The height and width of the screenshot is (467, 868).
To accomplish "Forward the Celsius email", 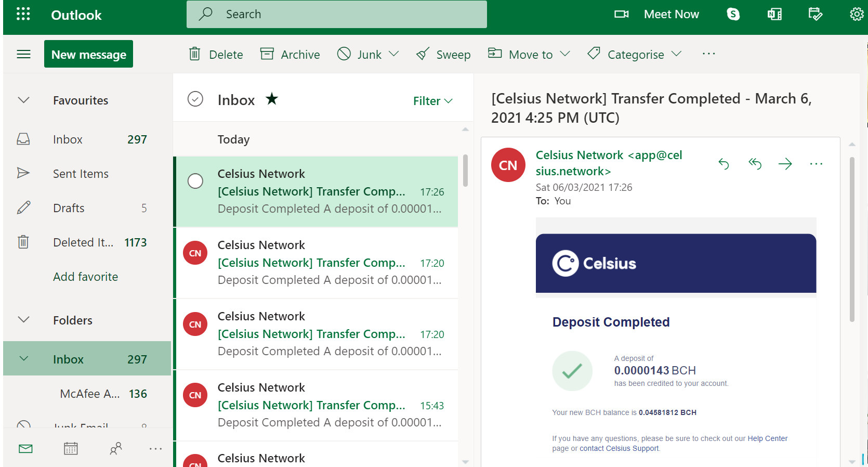I will (x=785, y=164).
